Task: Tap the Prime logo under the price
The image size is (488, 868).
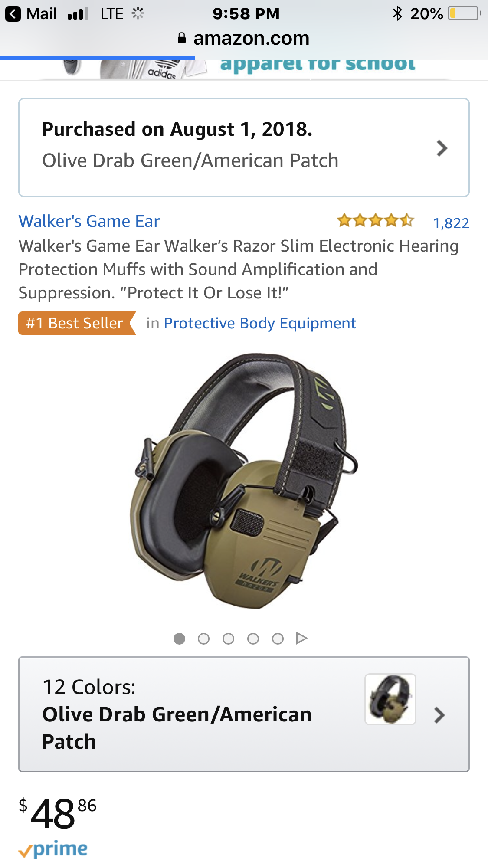Action: click(53, 849)
